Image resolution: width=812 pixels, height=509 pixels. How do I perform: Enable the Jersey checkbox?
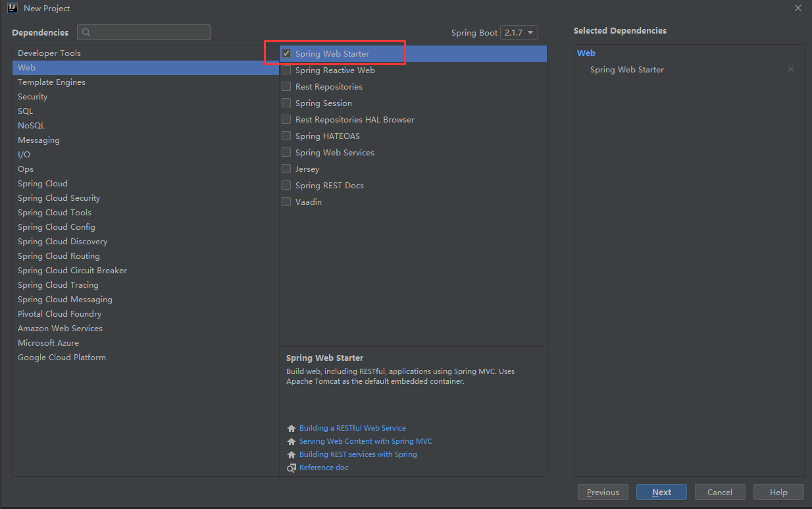click(x=286, y=169)
